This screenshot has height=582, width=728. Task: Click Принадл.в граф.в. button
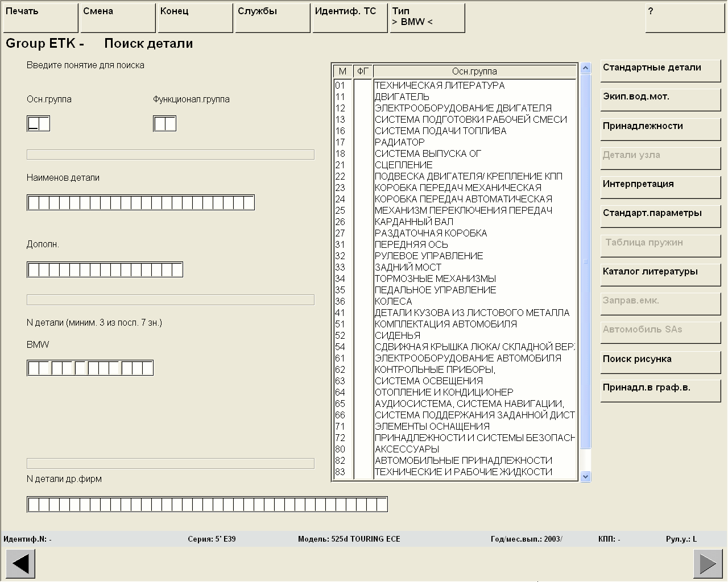[x=660, y=391]
